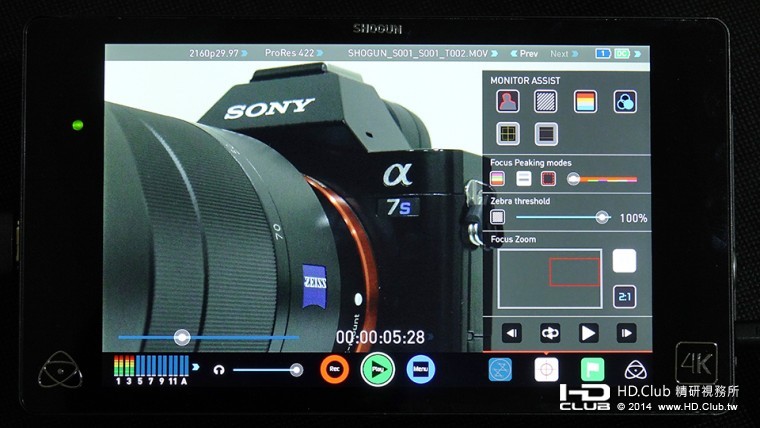
Task: Open the 2160p29.97 input format menu
Action: [218, 53]
